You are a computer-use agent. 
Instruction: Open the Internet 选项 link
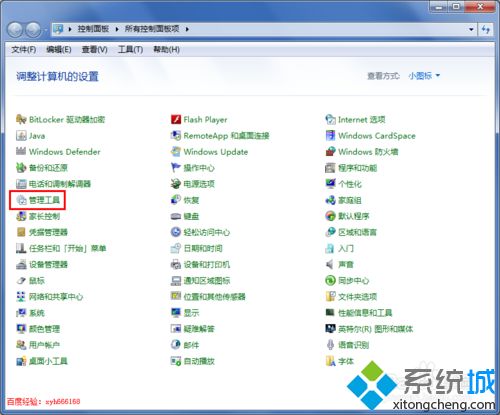click(362, 119)
